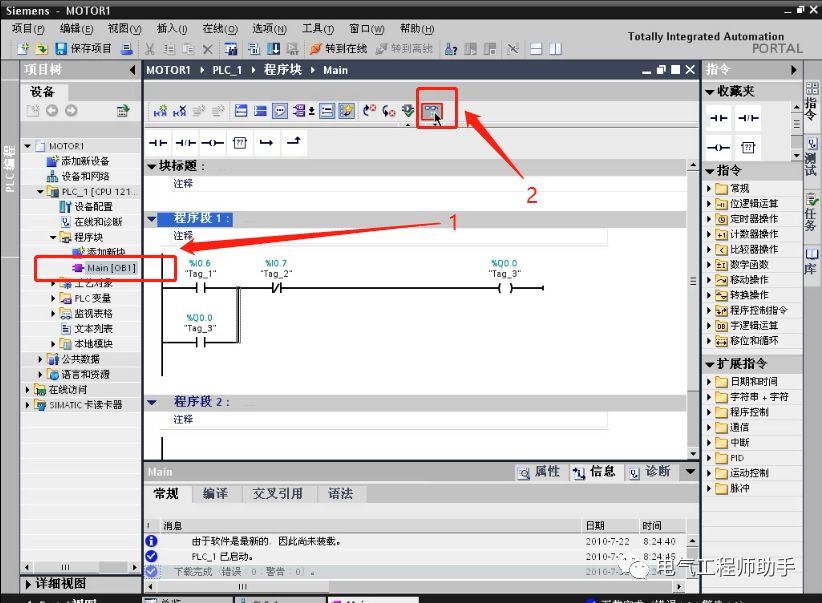Expand the 监视表格 tree node
Viewport: 822px width, 603px height.
pyautogui.click(x=53, y=314)
